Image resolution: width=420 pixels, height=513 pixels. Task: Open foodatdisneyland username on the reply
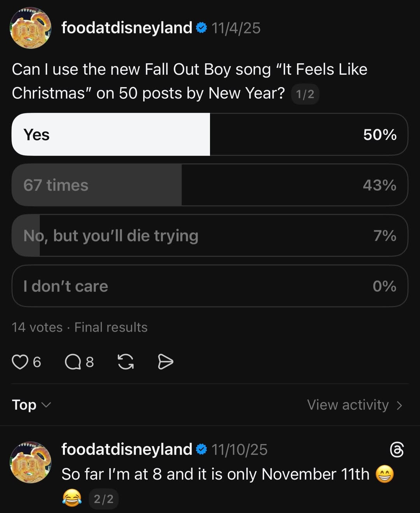point(127,450)
